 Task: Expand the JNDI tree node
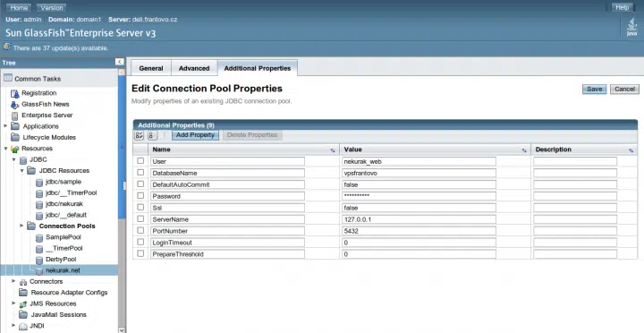pyautogui.click(x=13, y=326)
